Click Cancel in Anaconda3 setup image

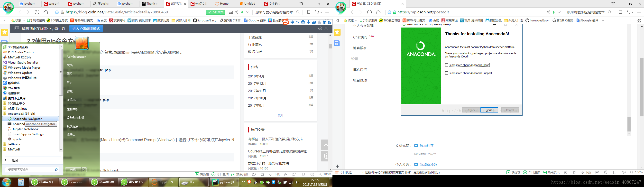(510, 110)
